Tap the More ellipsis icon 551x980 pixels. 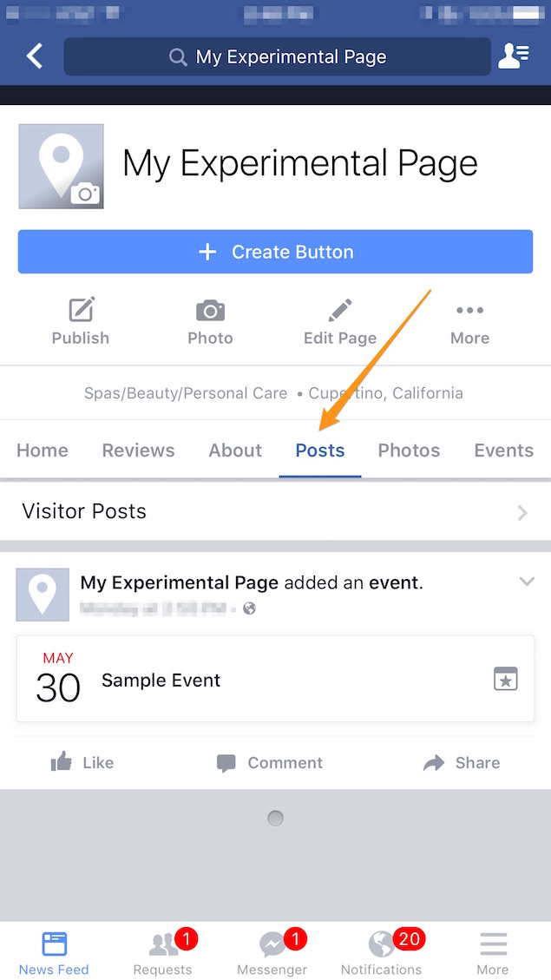(469, 310)
